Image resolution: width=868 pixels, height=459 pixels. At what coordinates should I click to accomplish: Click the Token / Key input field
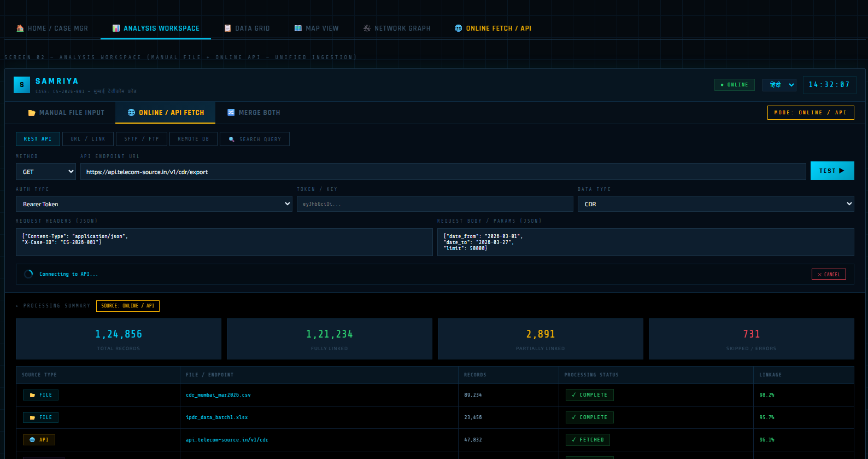click(x=435, y=204)
